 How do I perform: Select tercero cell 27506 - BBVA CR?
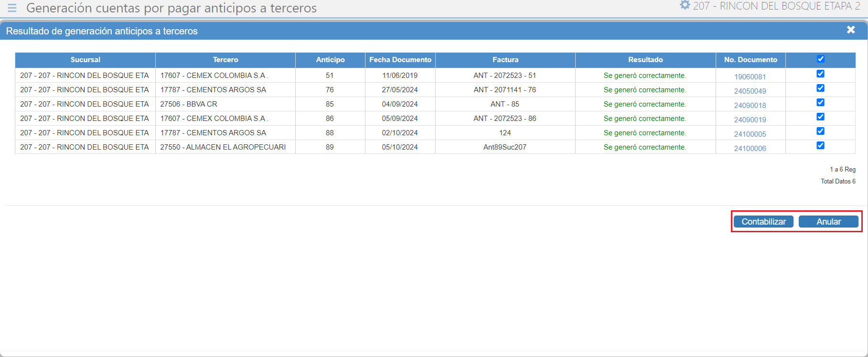click(x=225, y=104)
